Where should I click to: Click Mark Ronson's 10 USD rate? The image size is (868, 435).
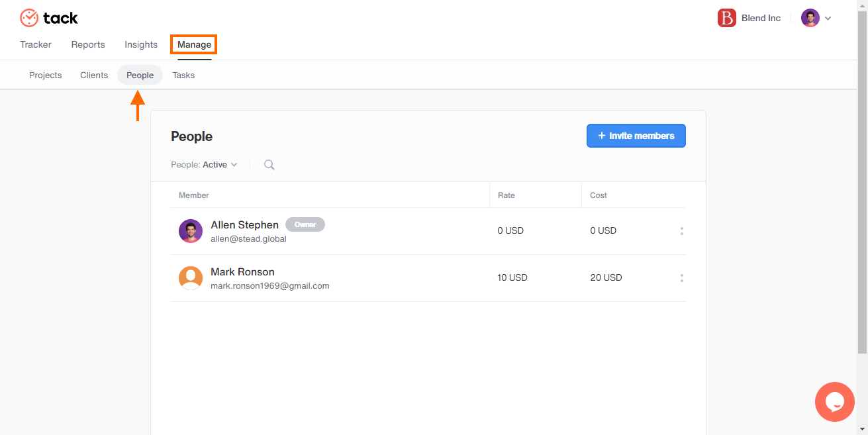pyautogui.click(x=512, y=278)
